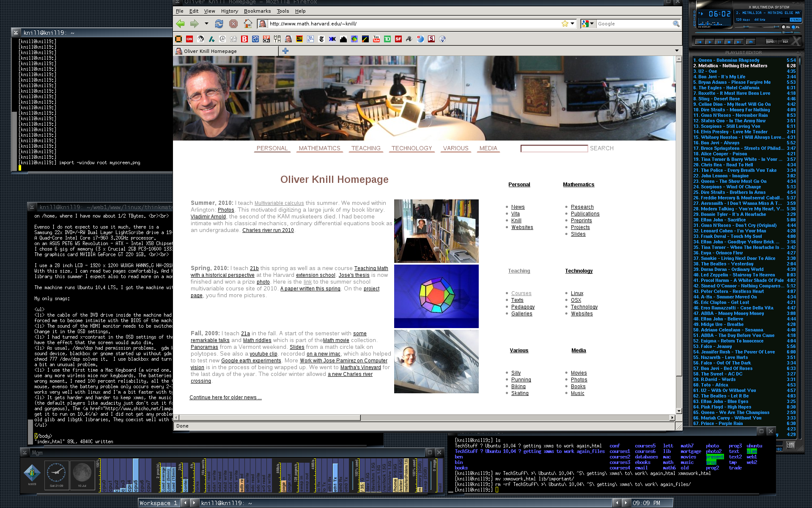Select the Oliver Knill Homepage tab
The image size is (812, 508).
pos(210,51)
